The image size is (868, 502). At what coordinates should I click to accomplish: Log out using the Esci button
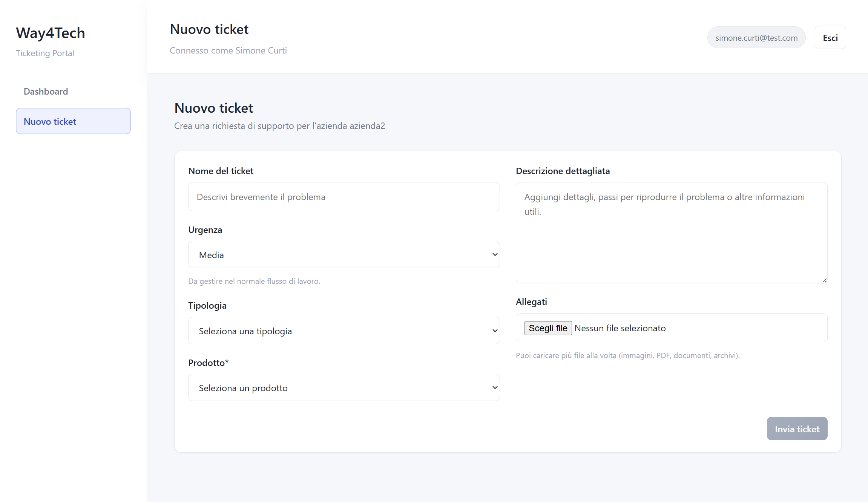830,37
